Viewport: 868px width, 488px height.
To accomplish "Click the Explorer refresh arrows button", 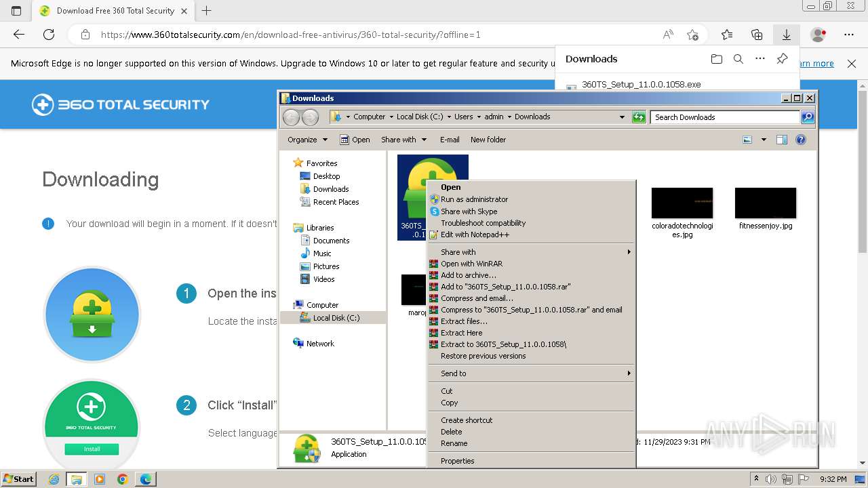I will [639, 117].
